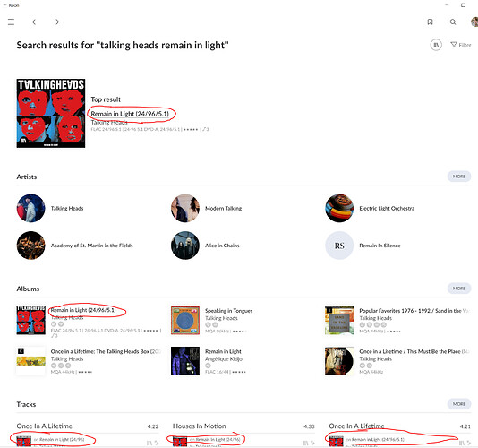Open the user profile avatar
The width and height of the screenshot is (478, 448).
[x=474, y=22]
